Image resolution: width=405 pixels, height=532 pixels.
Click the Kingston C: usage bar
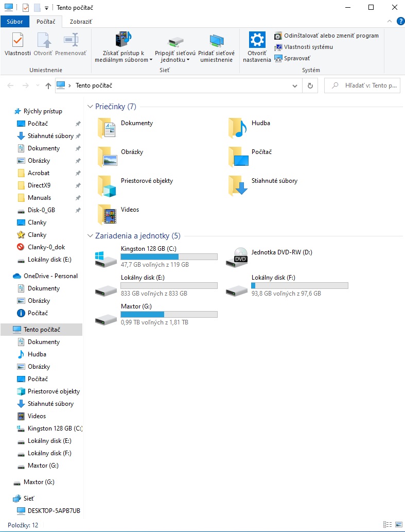point(169,257)
